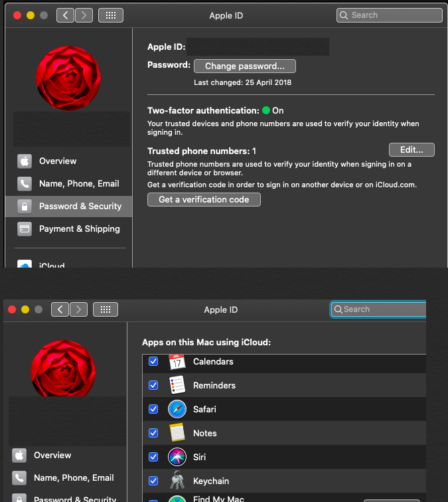Screen dimensions: 448x502
Task: Click magnifier icon in top window search field
Action: [344, 15]
